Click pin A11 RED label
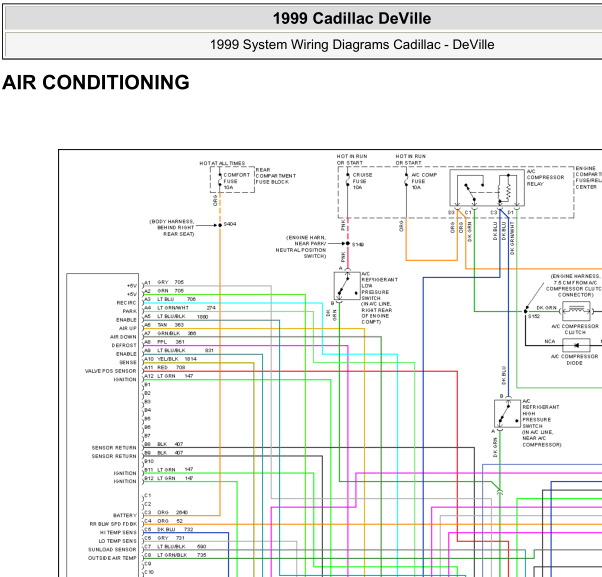This screenshot has width=602, height=577. (165, 367)
